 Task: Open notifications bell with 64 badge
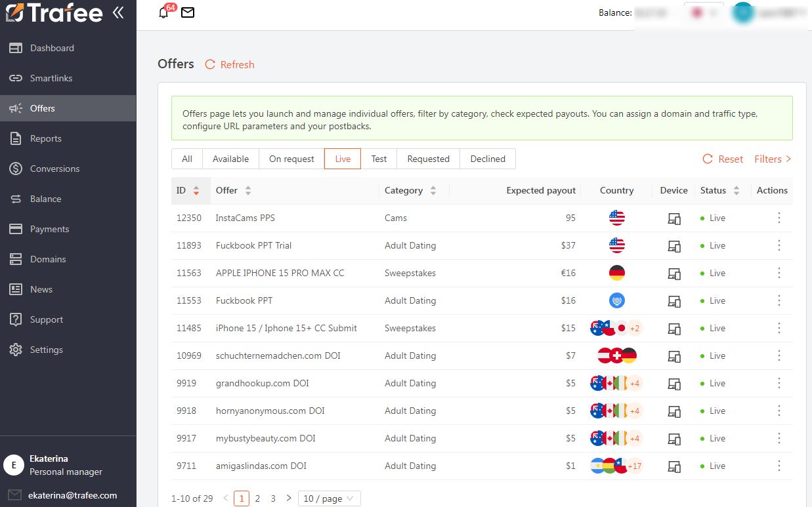coord(164,12)
